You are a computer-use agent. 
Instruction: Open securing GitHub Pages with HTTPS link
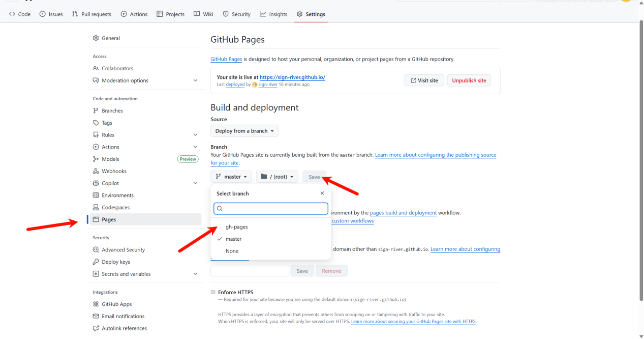[x=413, y=322]
